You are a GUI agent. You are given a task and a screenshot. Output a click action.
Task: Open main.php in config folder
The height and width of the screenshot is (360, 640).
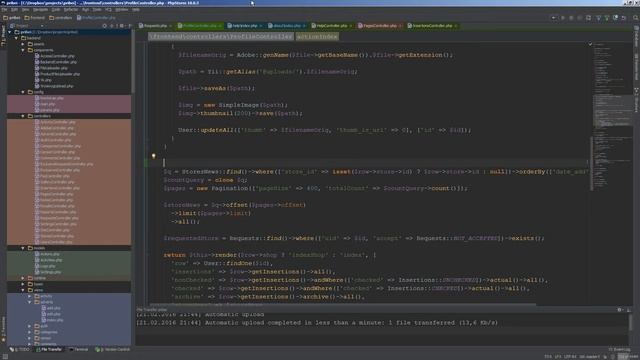click(x=45, y=104)
